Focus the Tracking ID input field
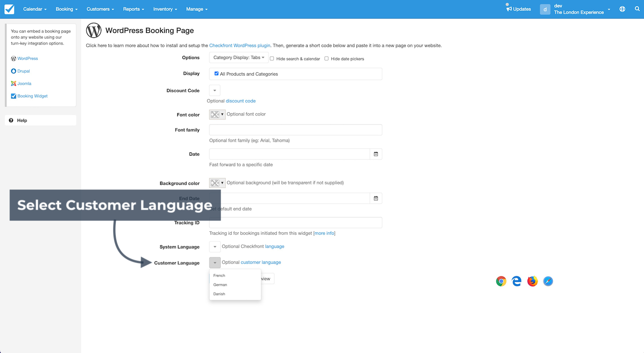This screenshot has height=353, width=644. click(296, 223)
